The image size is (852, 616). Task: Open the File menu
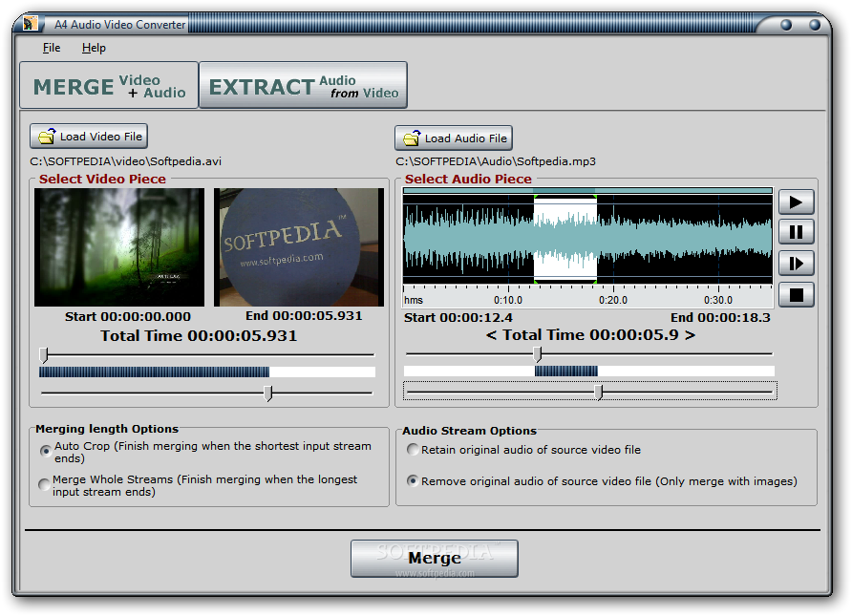51,48
